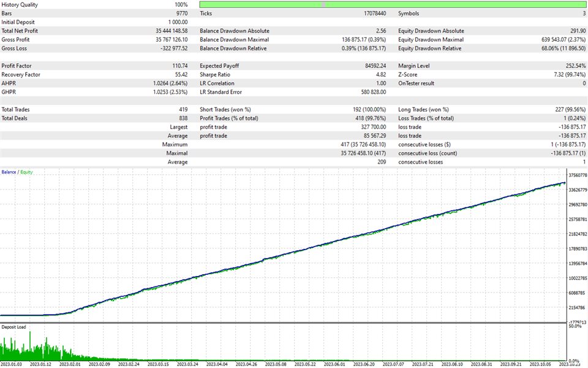
Task: Click the Gross Loss value '-322 977.52'
Action: click(174, 48)
